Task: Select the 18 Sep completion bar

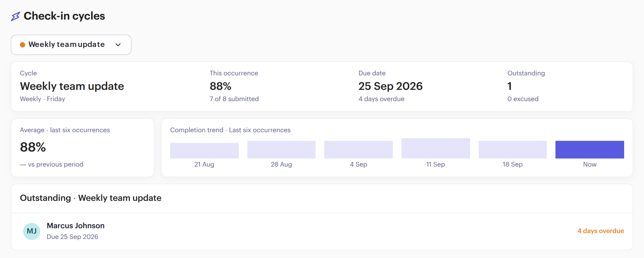Action: [x=513, y=150]
